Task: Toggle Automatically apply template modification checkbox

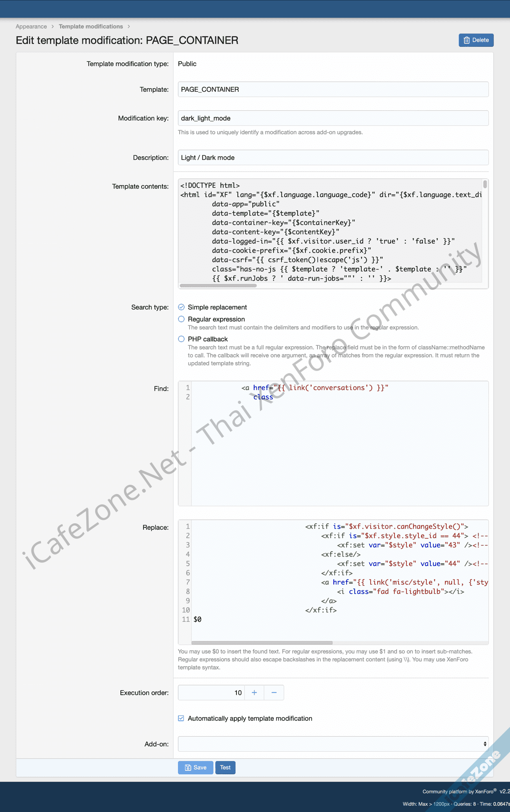Action: click(181, 718)
